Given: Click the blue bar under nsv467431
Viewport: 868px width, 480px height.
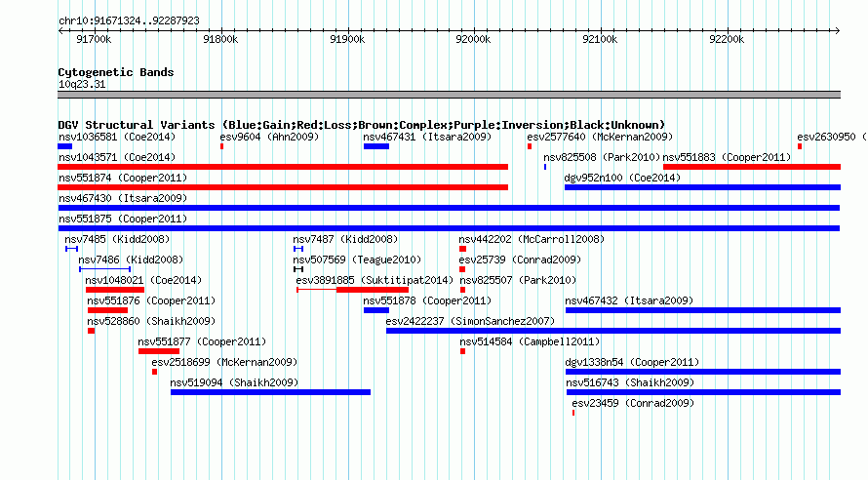Looking at the screenshot, I should (x=376, y=146).
